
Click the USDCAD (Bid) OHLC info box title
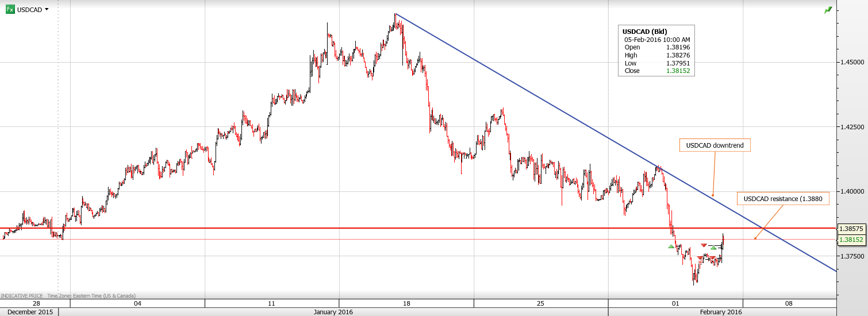(x=645, y=31)
